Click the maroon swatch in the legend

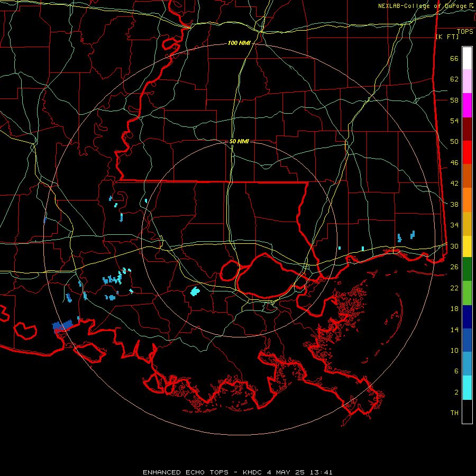[x=467, y=129]
